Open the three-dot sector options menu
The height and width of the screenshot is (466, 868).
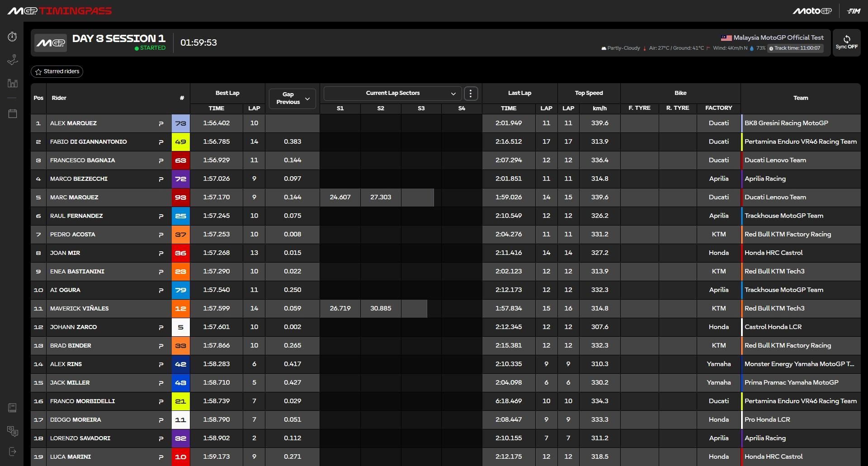pyautogui.click(x=471, y=93)
